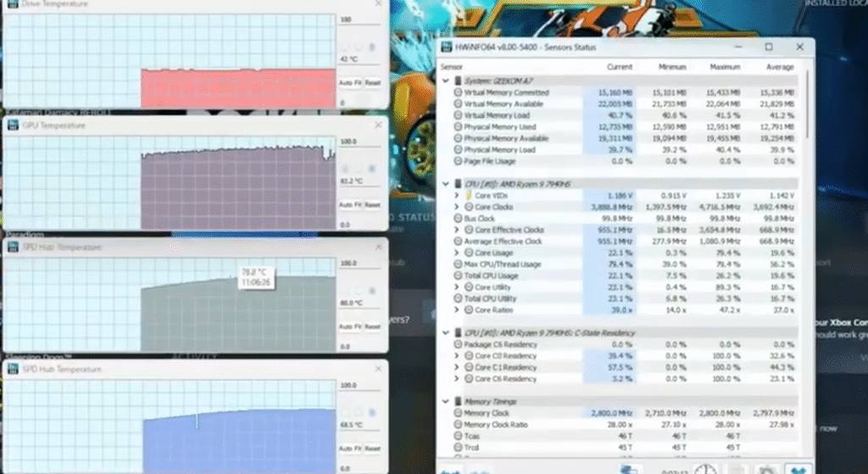The width and height of the screenshot is (868, 474).
Task: Click the sensor icon beside Total CPU Usage
Action: (458, 276)
